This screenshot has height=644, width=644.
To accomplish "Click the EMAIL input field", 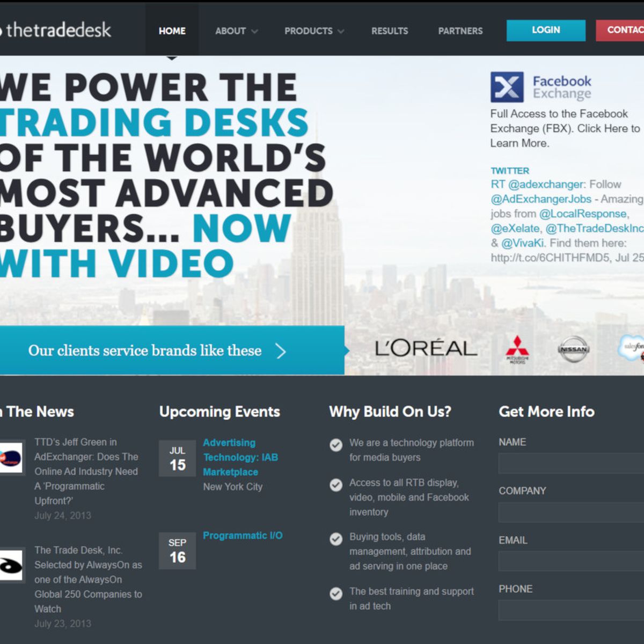I will point(571,561).
